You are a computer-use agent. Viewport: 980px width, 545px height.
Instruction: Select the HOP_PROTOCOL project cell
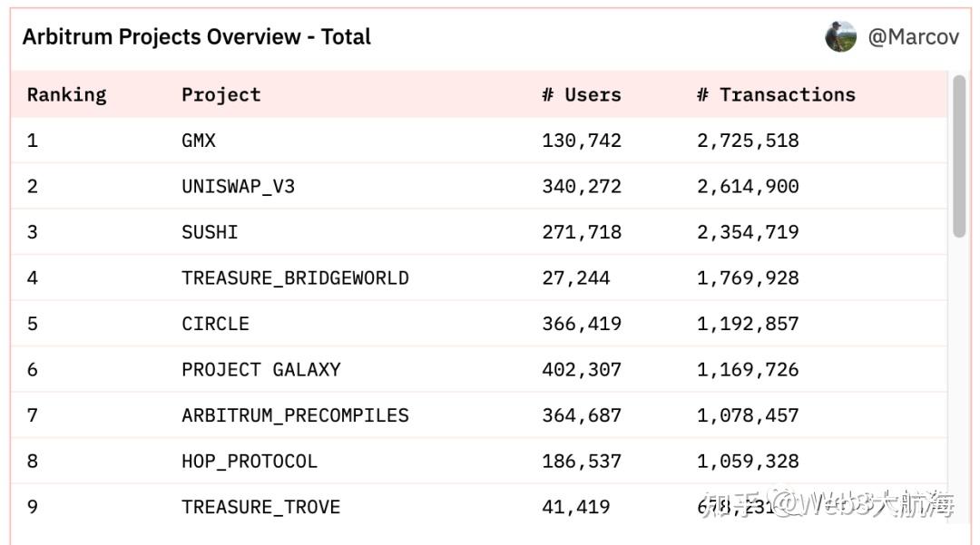click(x=250, y=462)
